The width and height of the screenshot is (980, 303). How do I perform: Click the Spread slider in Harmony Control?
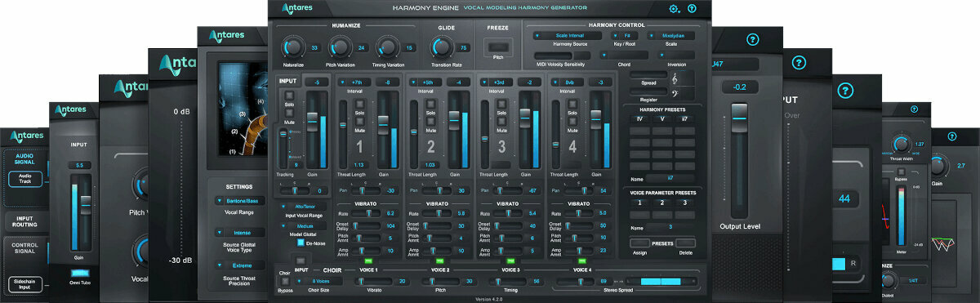point(648,75)
